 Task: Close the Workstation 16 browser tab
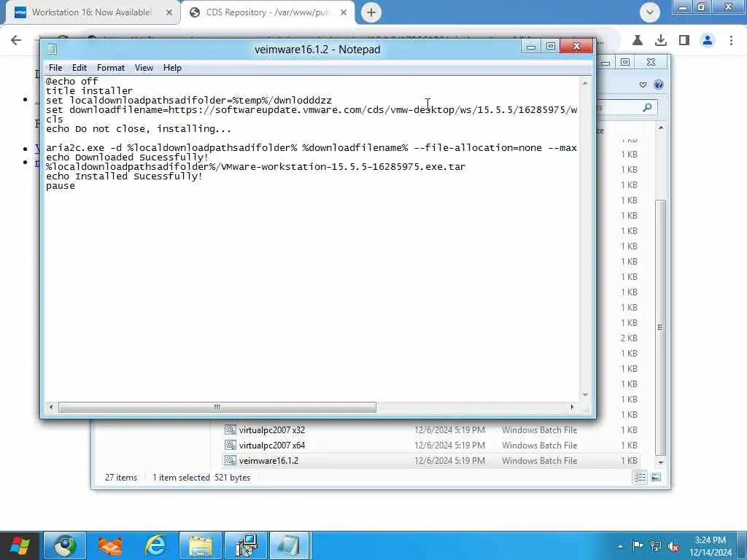click(169, 13)
